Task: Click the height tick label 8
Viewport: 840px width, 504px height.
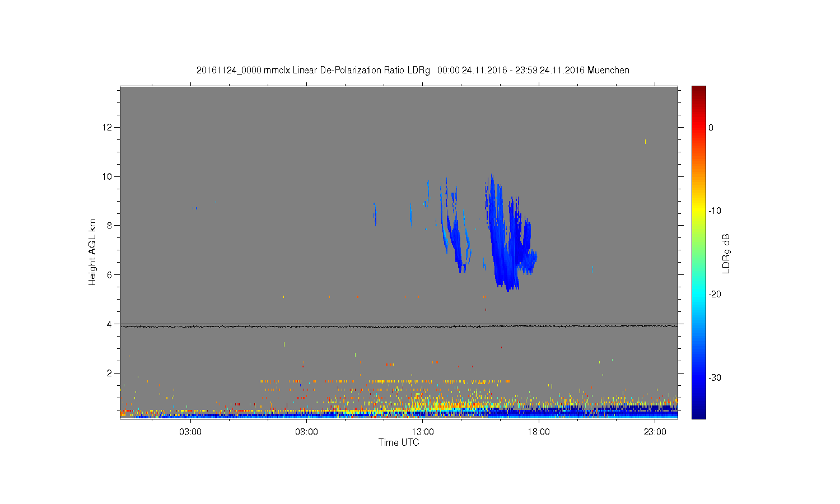Action: point(110,226)
